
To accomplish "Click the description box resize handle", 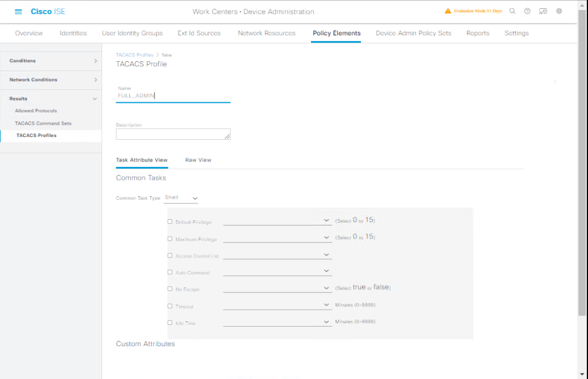I will 228,137.
